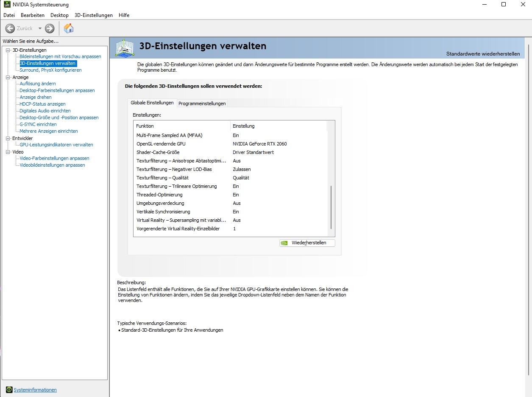This screenshot has height=397, width=532.
Task: Select the Umgebungsverdeckung row
Action: [231, 203]
